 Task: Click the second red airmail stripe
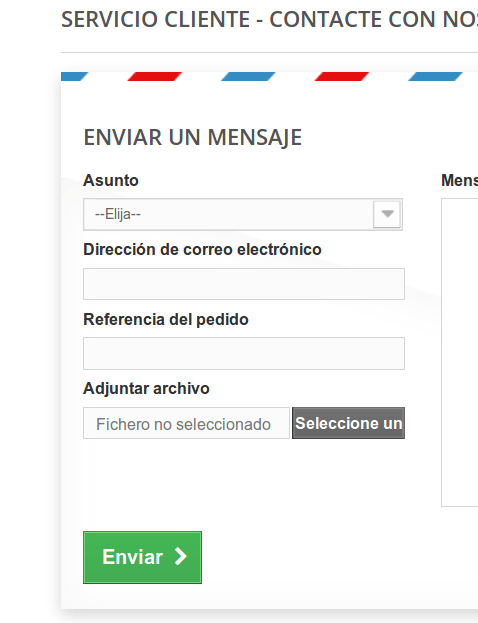(x=342, y=76)
